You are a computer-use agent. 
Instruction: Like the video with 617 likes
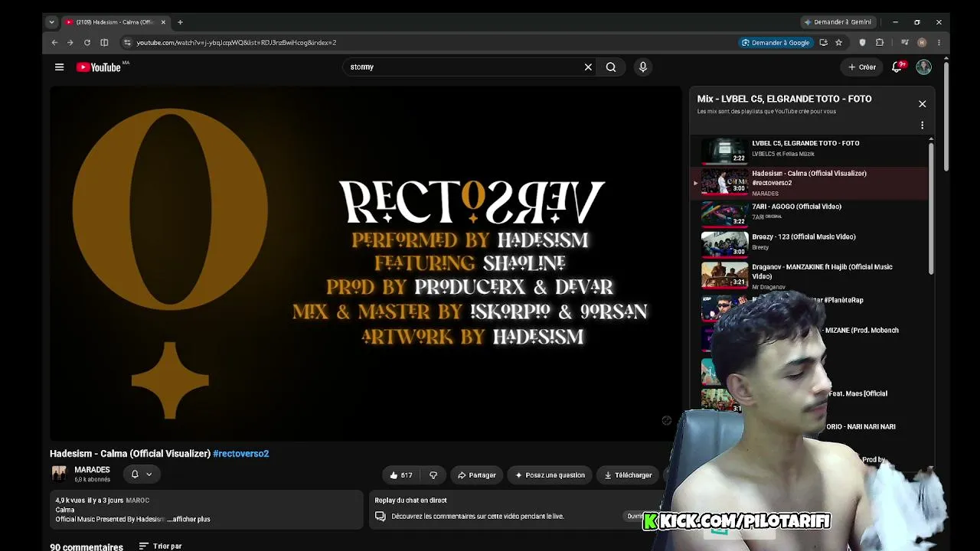(x=400, y=475)
